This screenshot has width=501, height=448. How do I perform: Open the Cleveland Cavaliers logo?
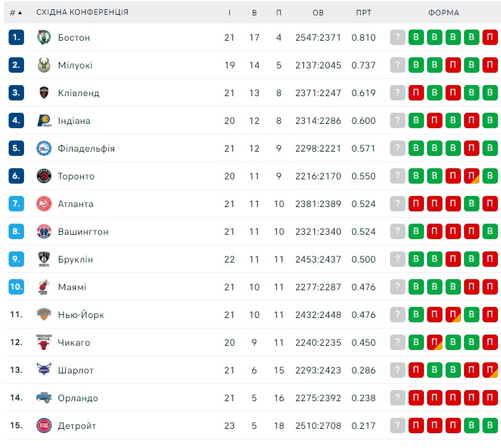pos(44,92)
